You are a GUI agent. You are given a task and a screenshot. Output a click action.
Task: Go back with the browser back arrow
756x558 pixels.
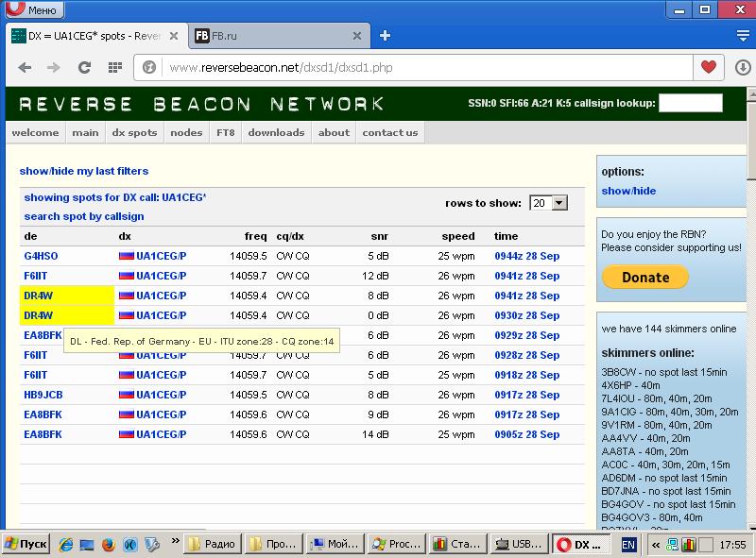point(25,67)
